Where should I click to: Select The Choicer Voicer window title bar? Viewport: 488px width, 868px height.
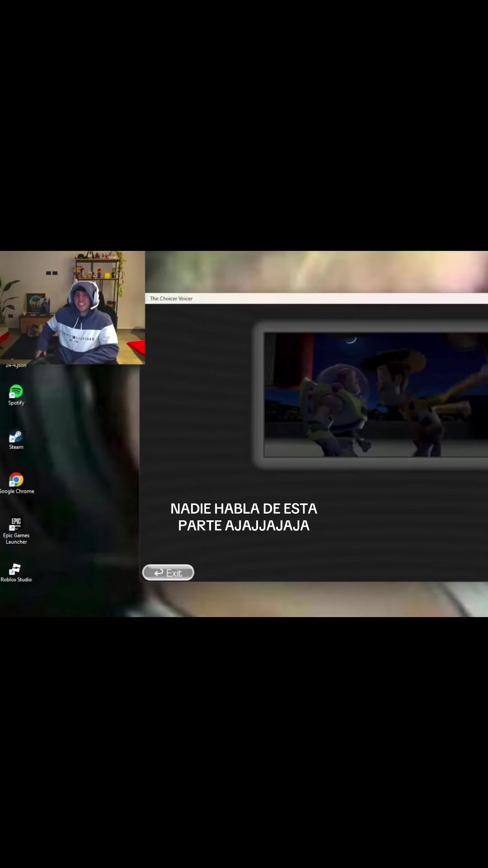tap(316, 298)
